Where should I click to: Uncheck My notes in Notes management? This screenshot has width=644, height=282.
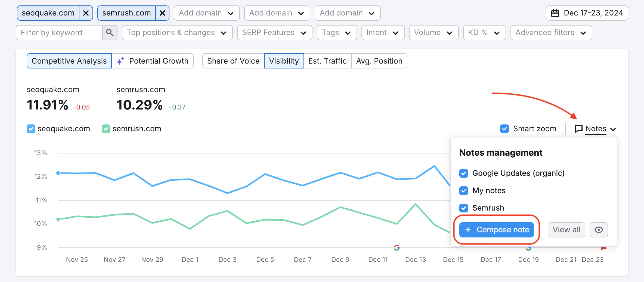click(x=463, y=190)
